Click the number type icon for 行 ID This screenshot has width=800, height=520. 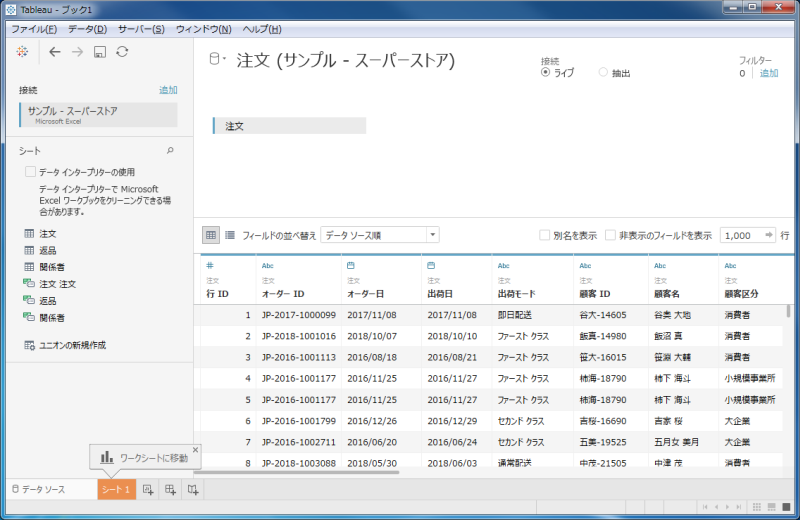click(x=210, y=265)
